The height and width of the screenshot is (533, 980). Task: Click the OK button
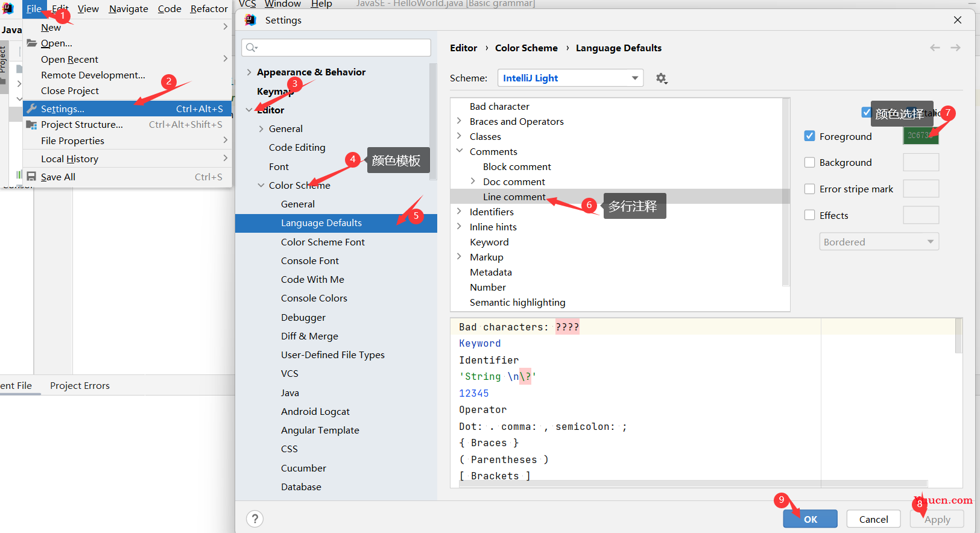(811, 519)
